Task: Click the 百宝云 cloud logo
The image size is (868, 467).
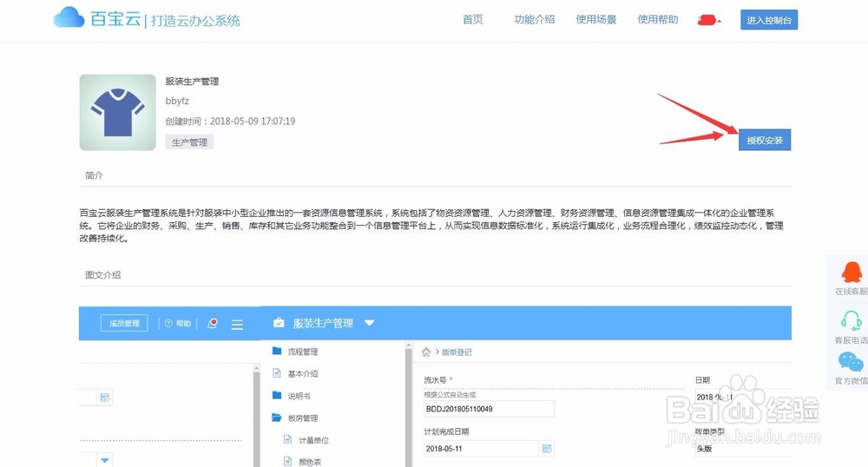Action: pyautogui.click(x=69, y=17)
